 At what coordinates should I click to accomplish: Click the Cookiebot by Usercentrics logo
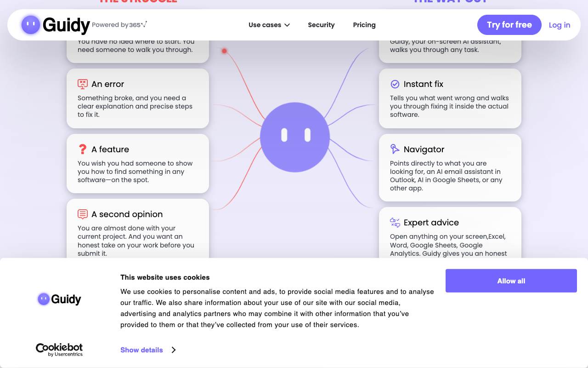click(x=59, y=350)
